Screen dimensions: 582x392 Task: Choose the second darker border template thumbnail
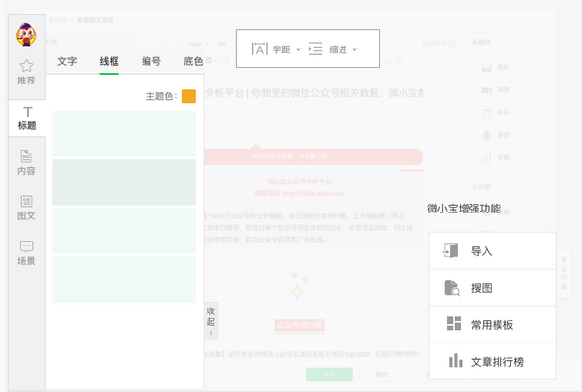[x=124, y=181]
